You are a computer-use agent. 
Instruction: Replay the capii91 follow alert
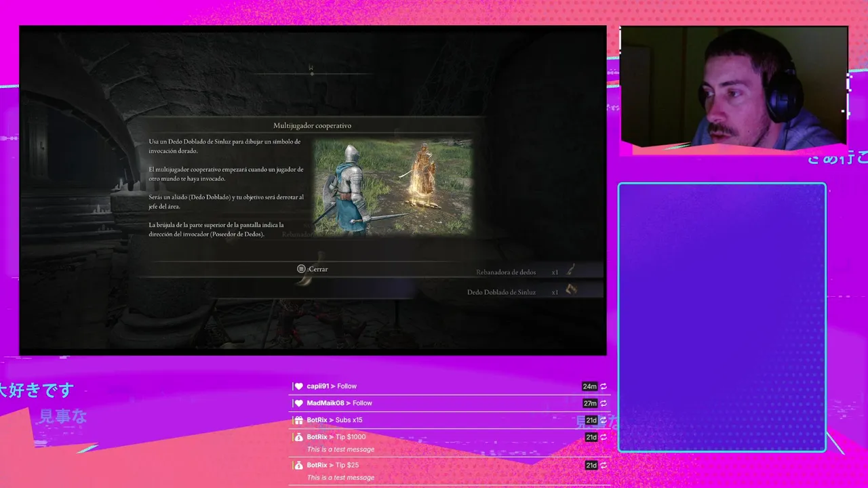(603, 386)
